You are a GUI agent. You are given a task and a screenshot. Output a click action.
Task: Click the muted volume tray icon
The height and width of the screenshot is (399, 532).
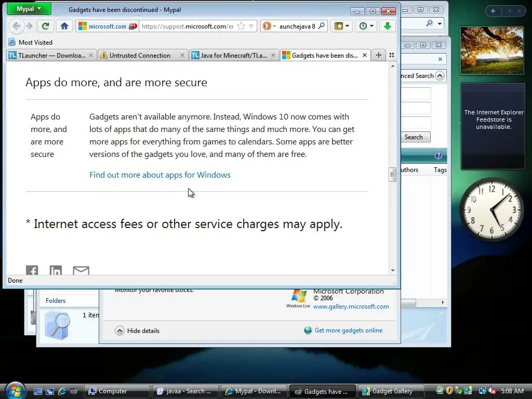(x=493, y=391)
